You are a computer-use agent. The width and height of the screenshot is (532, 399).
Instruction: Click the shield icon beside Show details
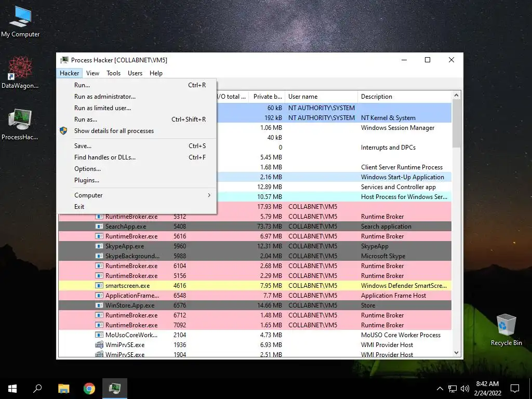pyautogui.click(x=63, y=131)
